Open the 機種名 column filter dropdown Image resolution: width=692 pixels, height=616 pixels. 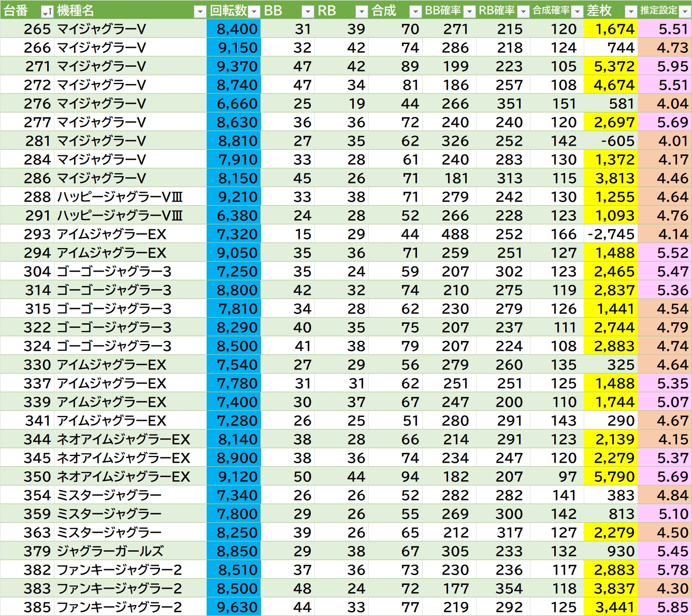click(x=200, y=11)
